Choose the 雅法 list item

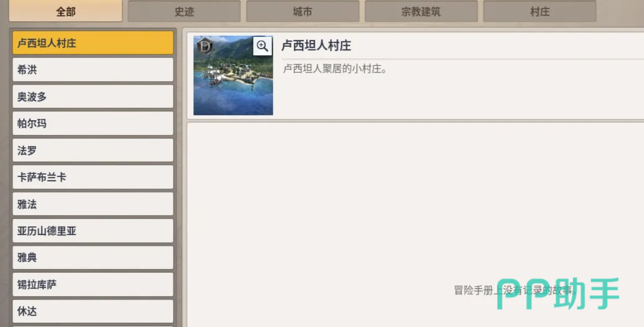pos(93,204)
